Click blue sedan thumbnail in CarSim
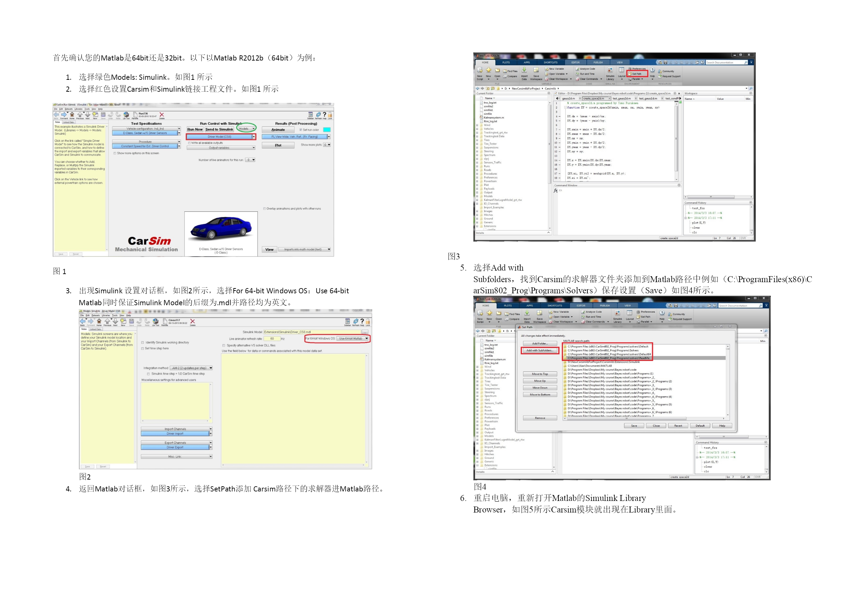868x614 pixels. point(221,229)
